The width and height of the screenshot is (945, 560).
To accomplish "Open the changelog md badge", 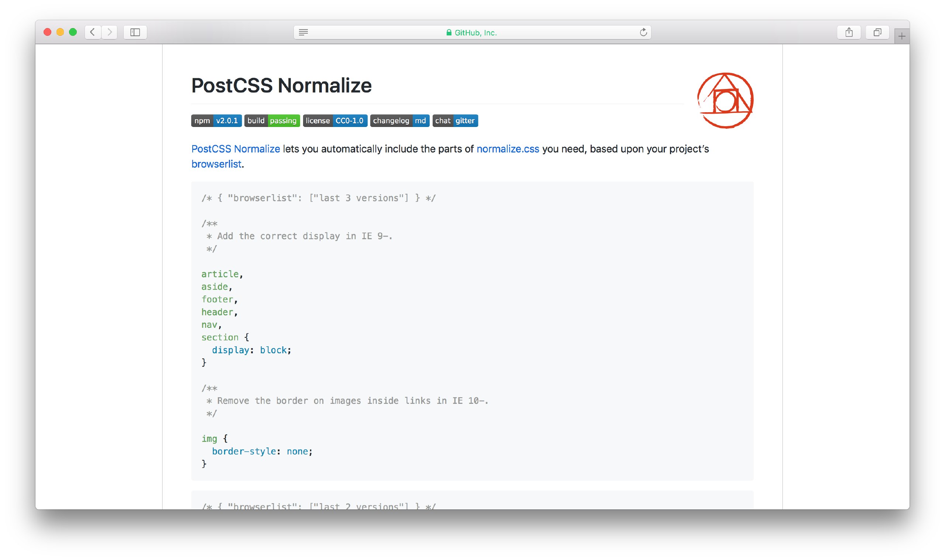I will [x=399, y=121].
